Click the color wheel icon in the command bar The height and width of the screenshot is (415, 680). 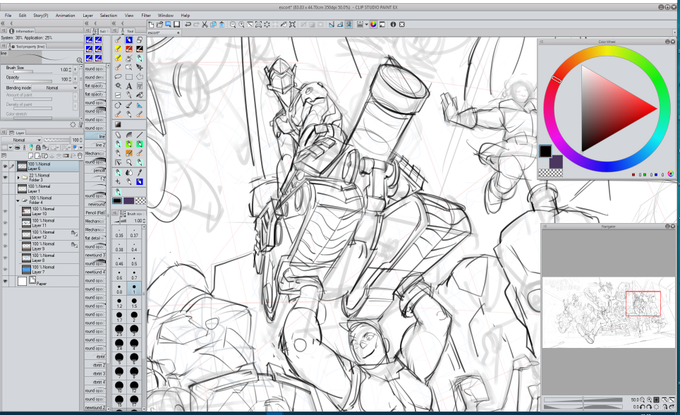pyautogui.click(x=373, y=25)
